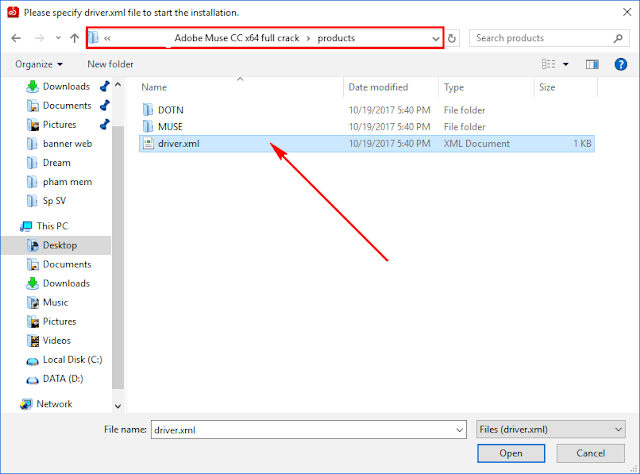This screenshot has width=640, height=474.
Task: Click the Adobe installer title bar icon
Action: tap(13, 12)
